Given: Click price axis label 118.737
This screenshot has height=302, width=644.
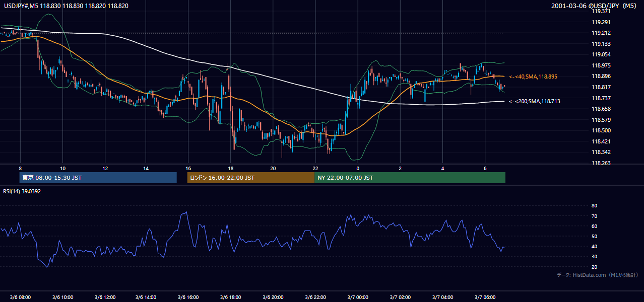Looking at the screenshot, I should point(601,98).
